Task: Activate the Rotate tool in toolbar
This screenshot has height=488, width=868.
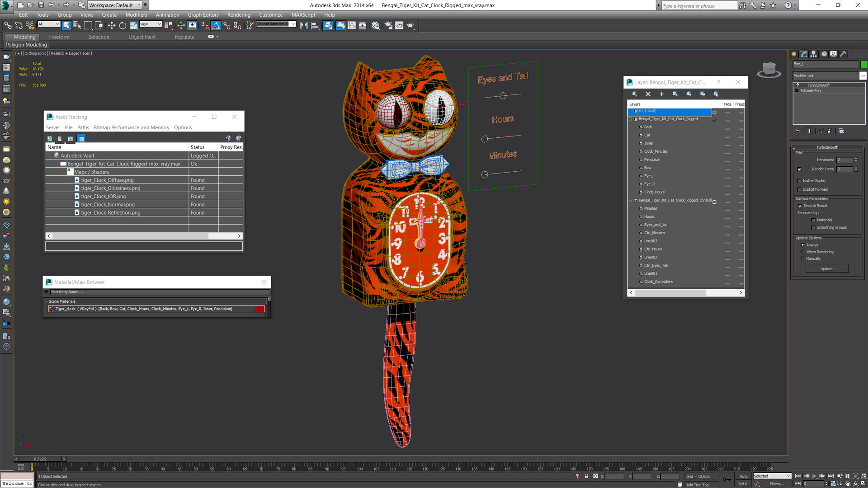Action: pyautogui.click(x=123, y=26)
